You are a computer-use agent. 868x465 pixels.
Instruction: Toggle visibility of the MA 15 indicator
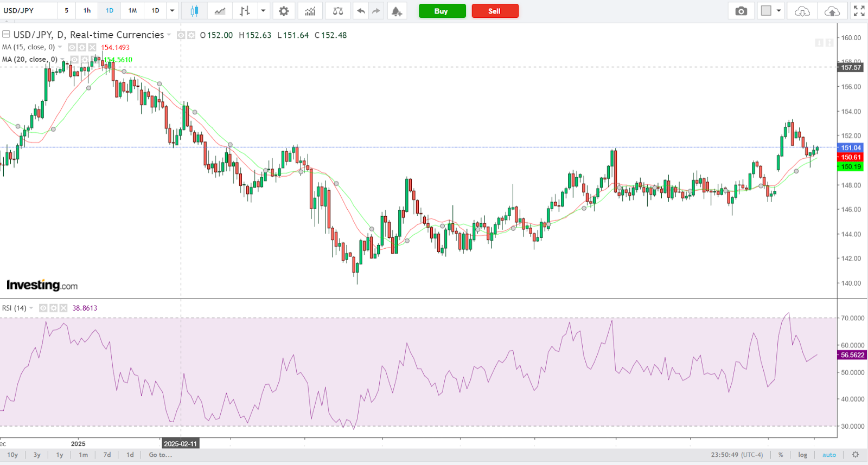pyautogui.click(x=72, y=48)
